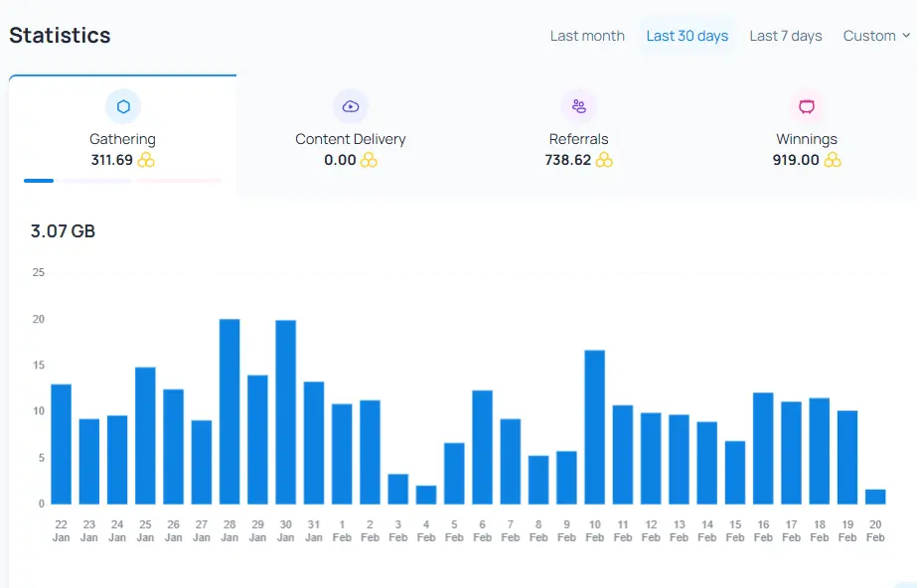Click the 10 Feb bar in chart

[x=595, y=427]
